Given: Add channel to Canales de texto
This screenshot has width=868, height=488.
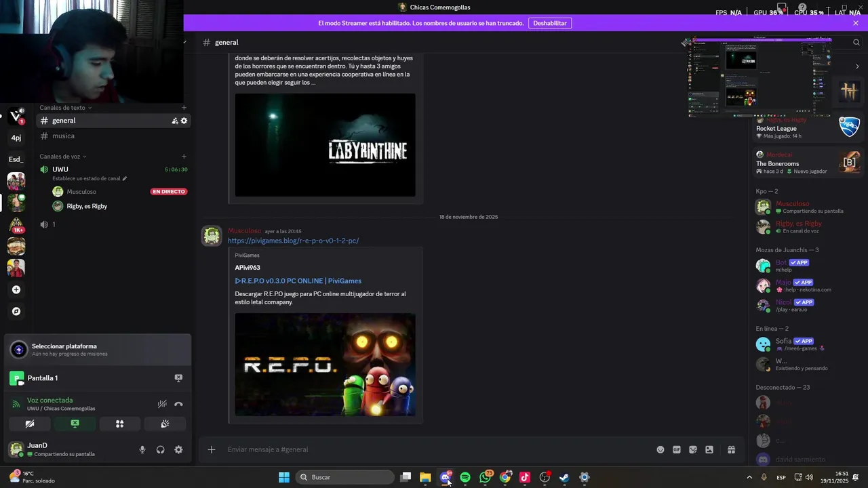Looking at the screenshot, I should (x=184, y=108).
